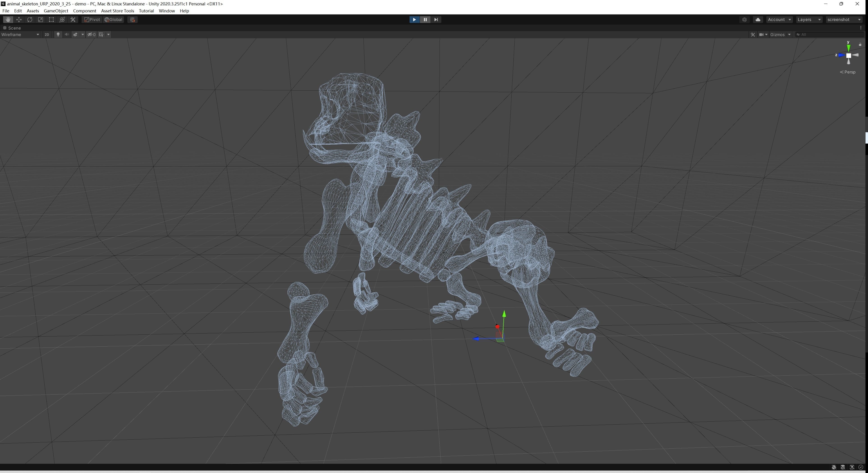
Task: Open the Account dropdown
Action: pyautogui.click(x=779, y=20)
